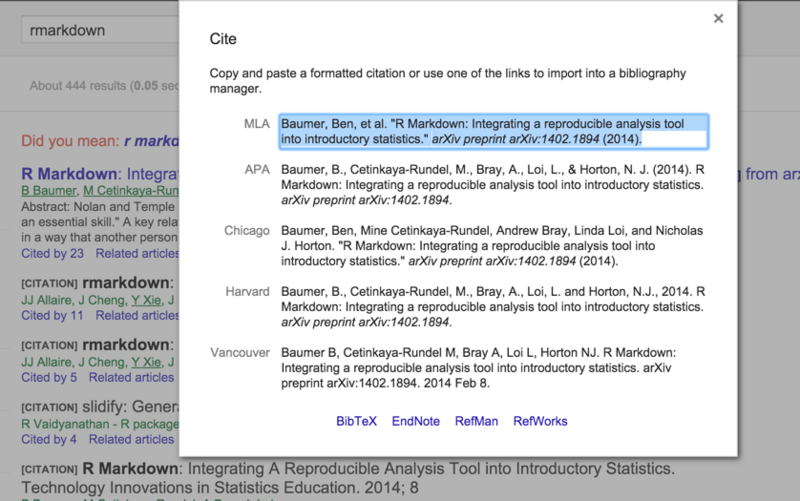Click the 'About 444 results' text
Viewport: 800px width, 501px height.
coord(104,86)
